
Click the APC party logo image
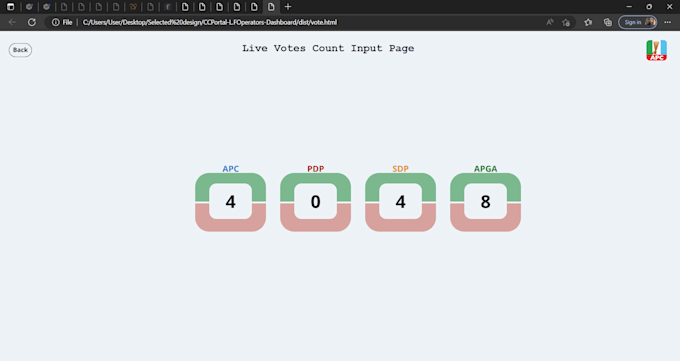tap(656, 50)
